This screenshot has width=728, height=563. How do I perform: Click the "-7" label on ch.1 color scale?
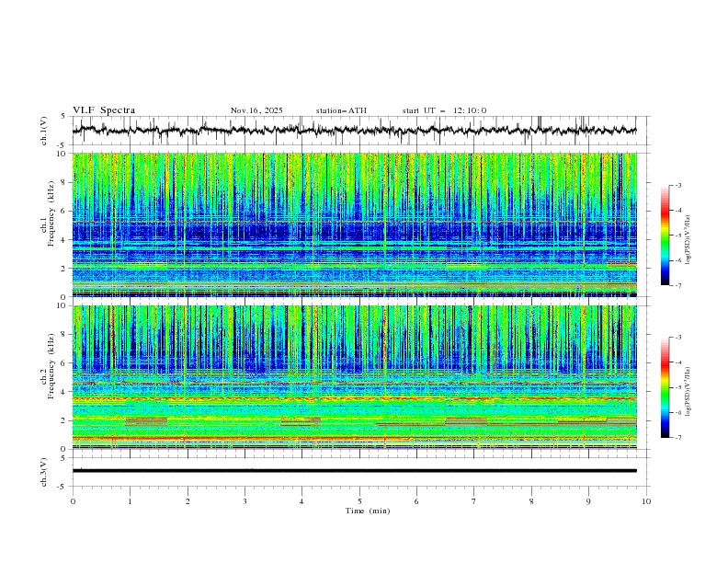(x=678, y=285)
